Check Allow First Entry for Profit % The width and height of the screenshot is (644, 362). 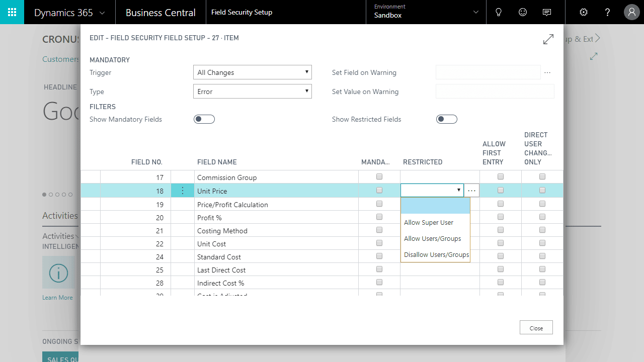tap(501, 217)
